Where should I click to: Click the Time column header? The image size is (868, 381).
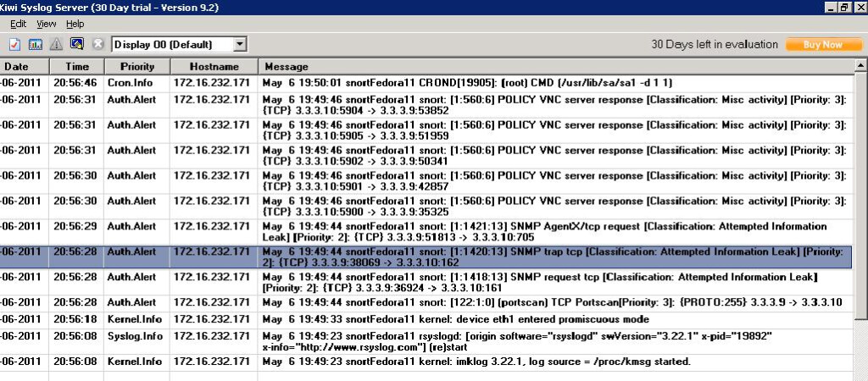point(77,66)
